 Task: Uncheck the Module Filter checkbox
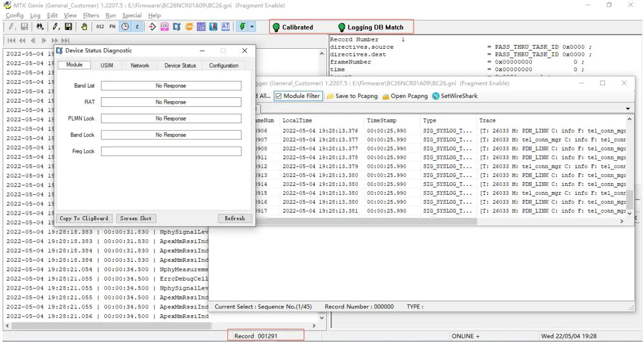(x=279, y=96)
